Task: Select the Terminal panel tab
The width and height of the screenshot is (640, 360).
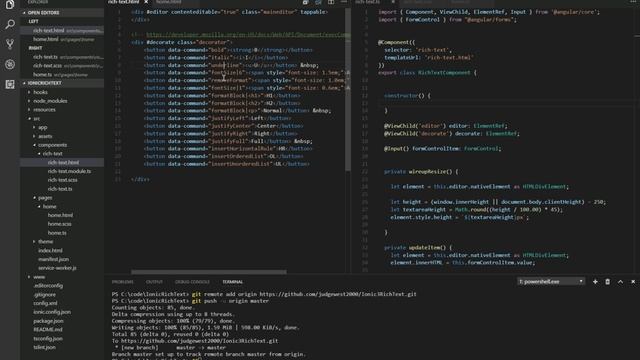Action: [x=233, y=282]
